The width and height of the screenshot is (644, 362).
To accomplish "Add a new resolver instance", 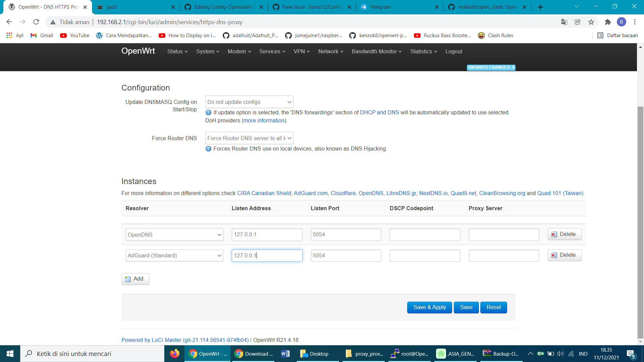I will [x=136, y=279].
